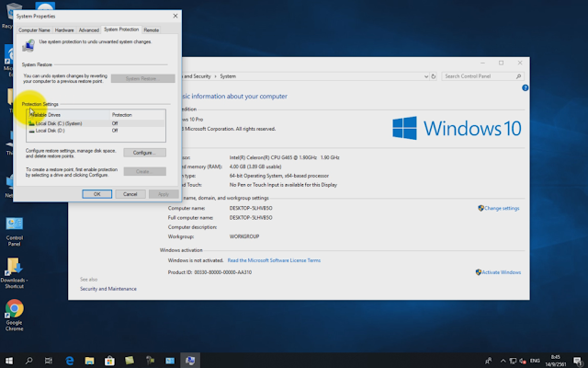Switch to the Advanced tab

click(x=88, y=30)
